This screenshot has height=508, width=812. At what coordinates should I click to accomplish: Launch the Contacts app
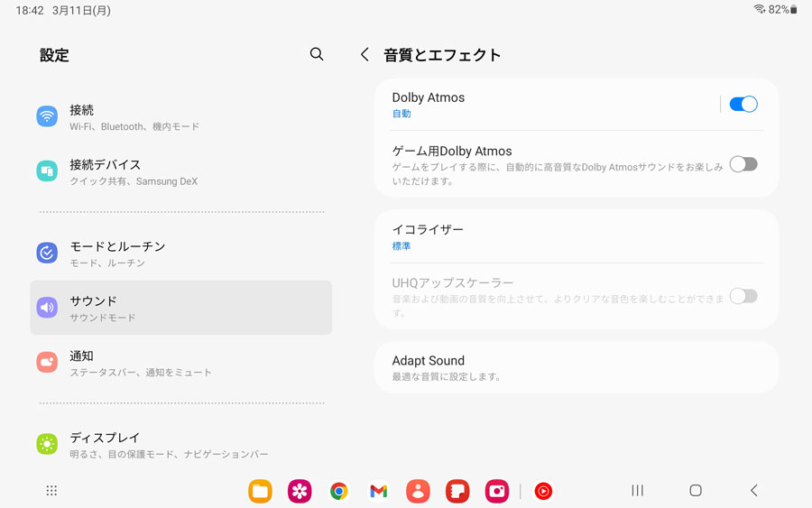click(418, 491)
